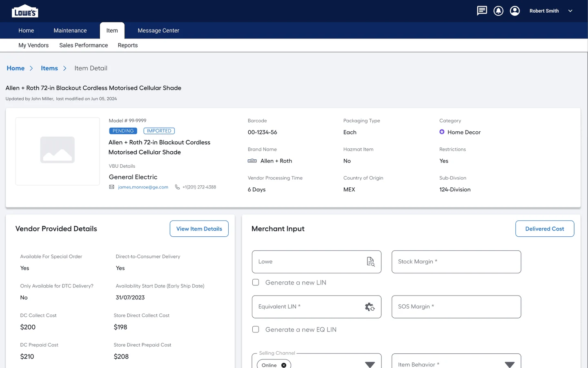The width and height of the screenshot is (588, 368).
Task: Enable Generate a new LIN checkbox
Action: 256,283
